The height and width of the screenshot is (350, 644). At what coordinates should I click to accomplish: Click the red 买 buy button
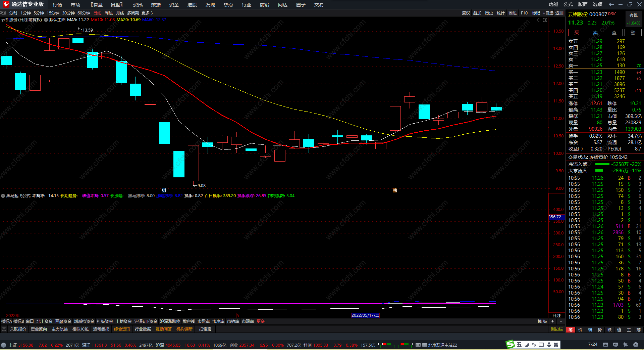coord(577,33)
